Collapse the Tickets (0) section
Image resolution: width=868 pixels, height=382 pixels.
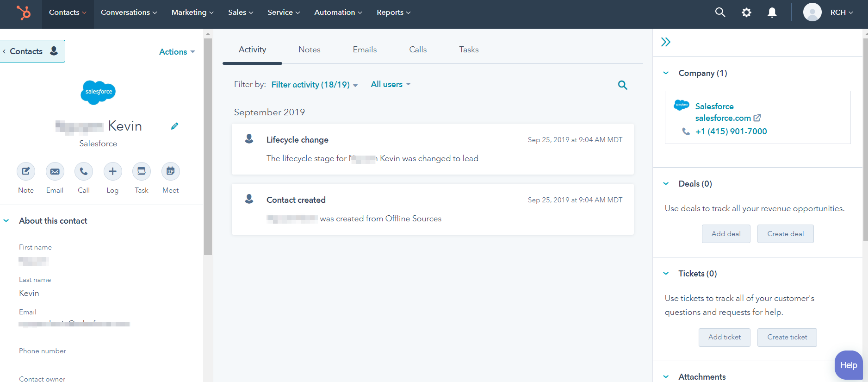(x=666, y=273)
